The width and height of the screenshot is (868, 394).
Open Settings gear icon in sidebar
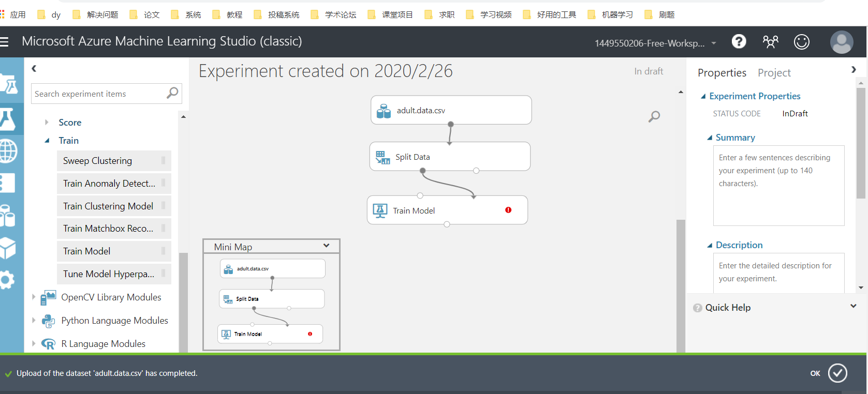pyautogui.click(x=7, y=280)
